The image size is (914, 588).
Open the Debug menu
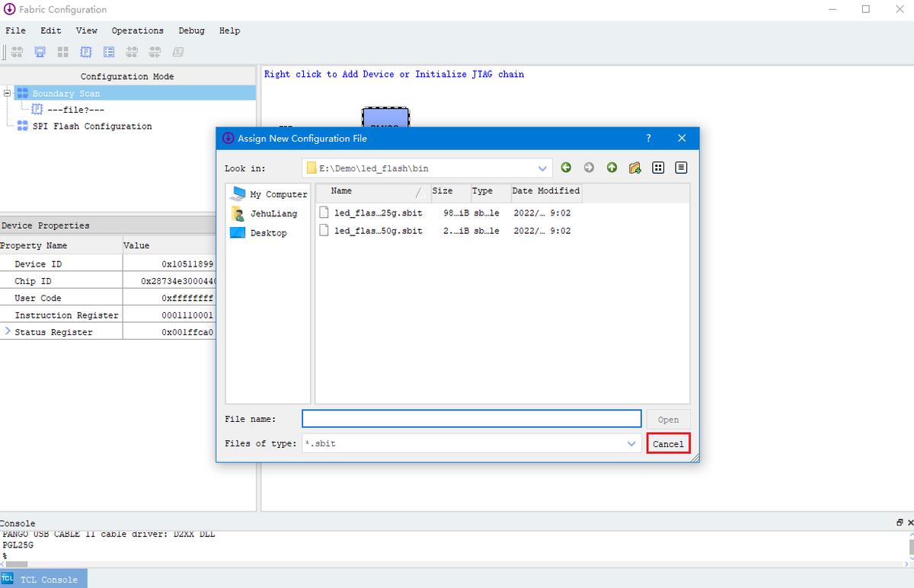click(192, 30)
